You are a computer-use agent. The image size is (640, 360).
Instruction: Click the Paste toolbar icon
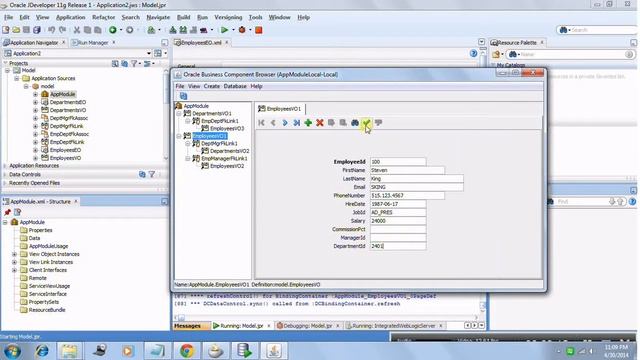(x=98, y=30)
